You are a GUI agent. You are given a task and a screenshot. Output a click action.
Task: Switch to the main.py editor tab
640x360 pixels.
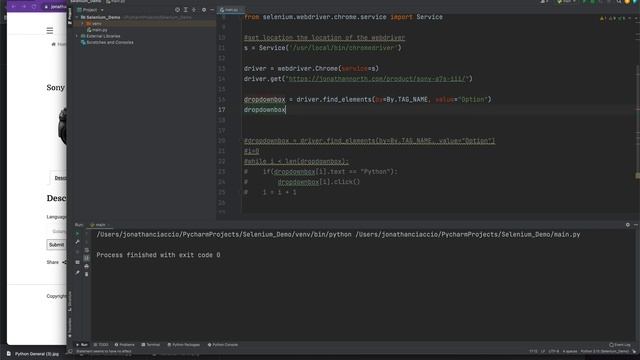(x=231, y=10)
